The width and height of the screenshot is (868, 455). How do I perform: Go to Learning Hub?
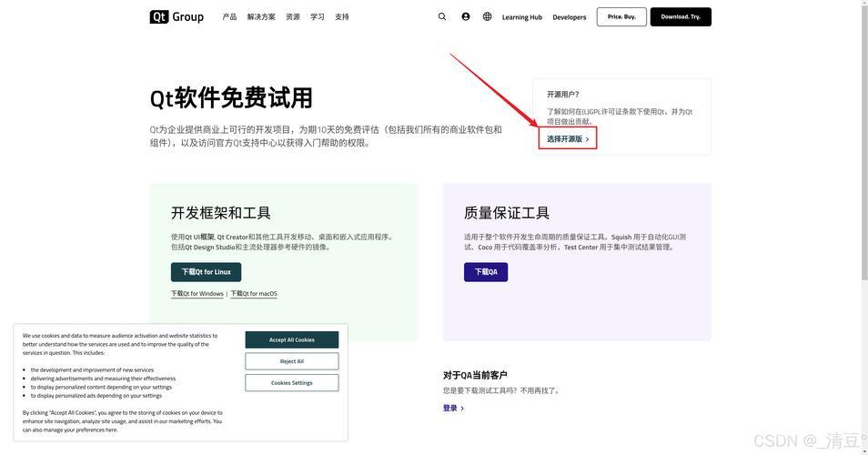click(522, 17)
